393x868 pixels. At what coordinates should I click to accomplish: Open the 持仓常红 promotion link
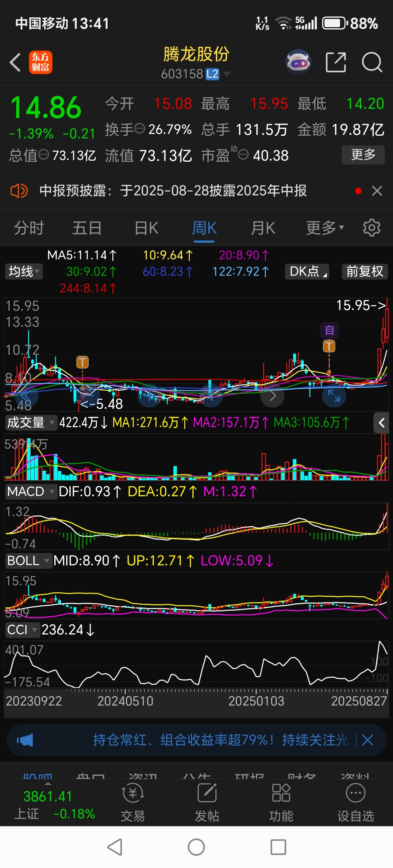(221, 740)
